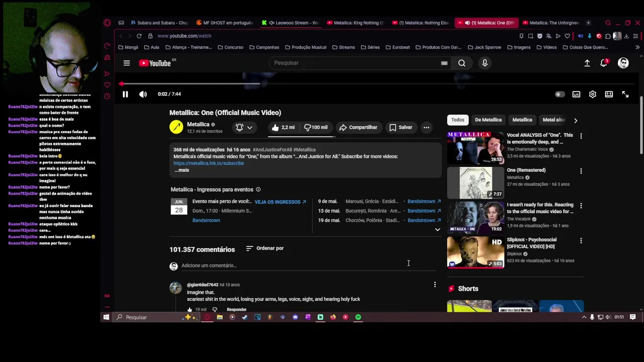Open the player settings gear

point(593,95)
